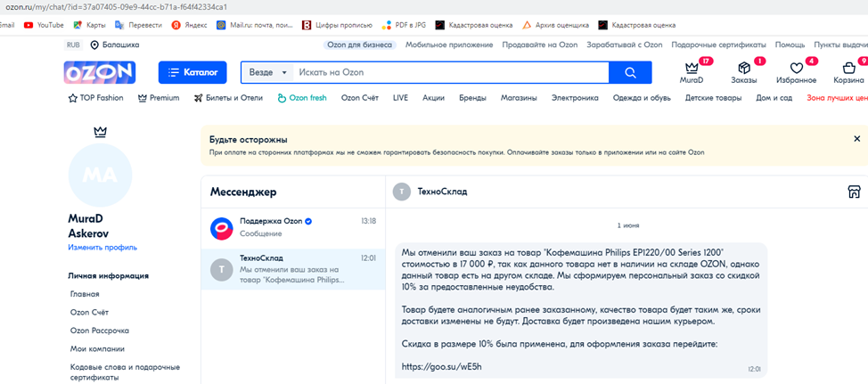Image resolution: width=868 pixels, height=384 pixels.
Task: Open Ozon Счёт in top navigation
Action: [x=360, y=98]
